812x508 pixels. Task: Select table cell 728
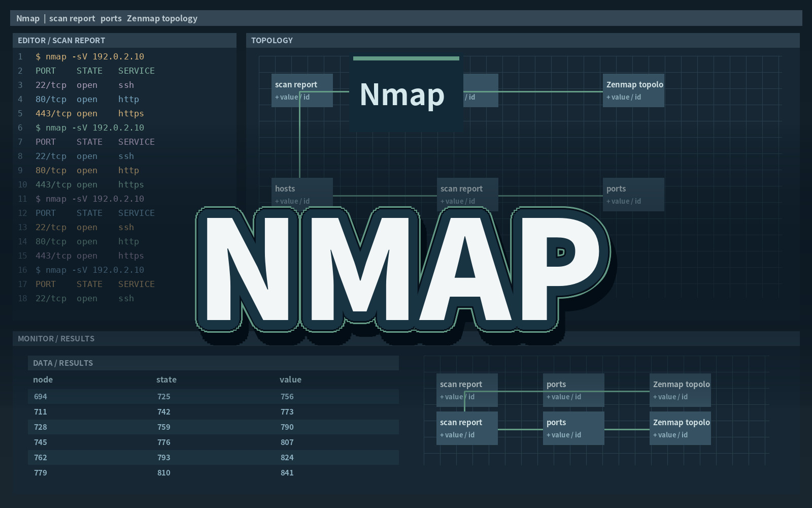coord(41,427)
